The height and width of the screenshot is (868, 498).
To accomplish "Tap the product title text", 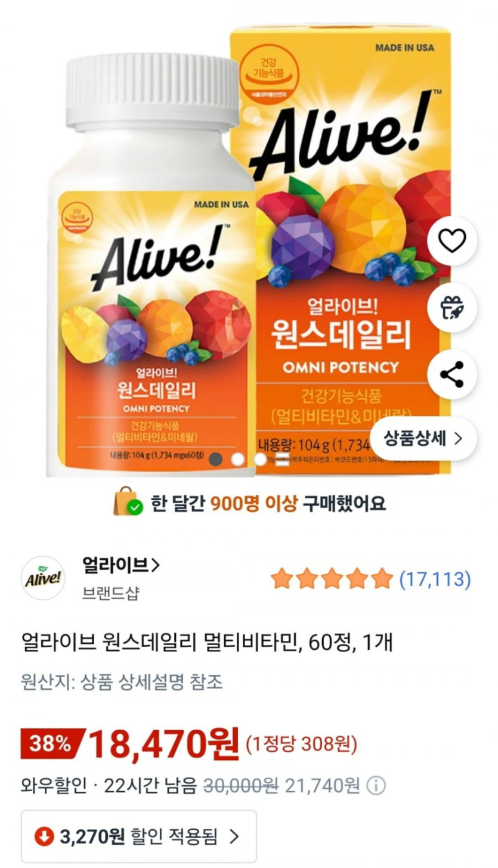I will 206,643.
